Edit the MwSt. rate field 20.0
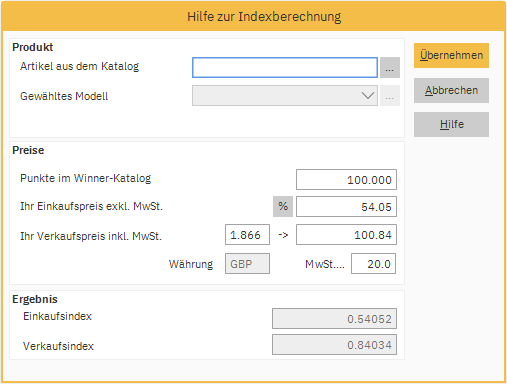This screenshot has height=384, width=507. click(x=373, y=264)
